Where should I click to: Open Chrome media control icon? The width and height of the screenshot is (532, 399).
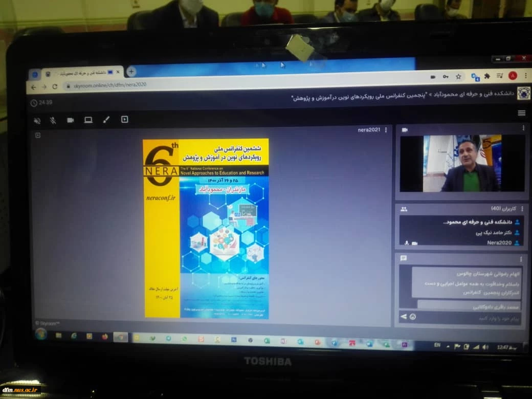click(x=500, y=76)
